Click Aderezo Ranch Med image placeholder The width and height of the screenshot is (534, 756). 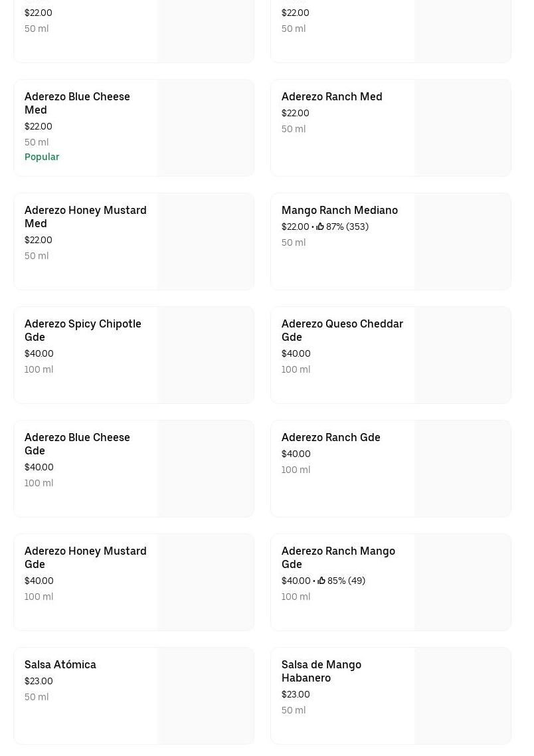[462, 128]
